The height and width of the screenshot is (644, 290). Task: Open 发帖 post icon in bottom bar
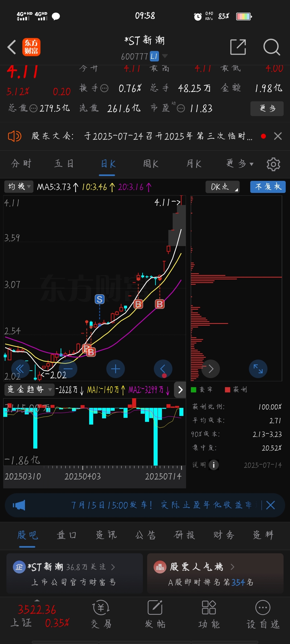coord(155,614)
